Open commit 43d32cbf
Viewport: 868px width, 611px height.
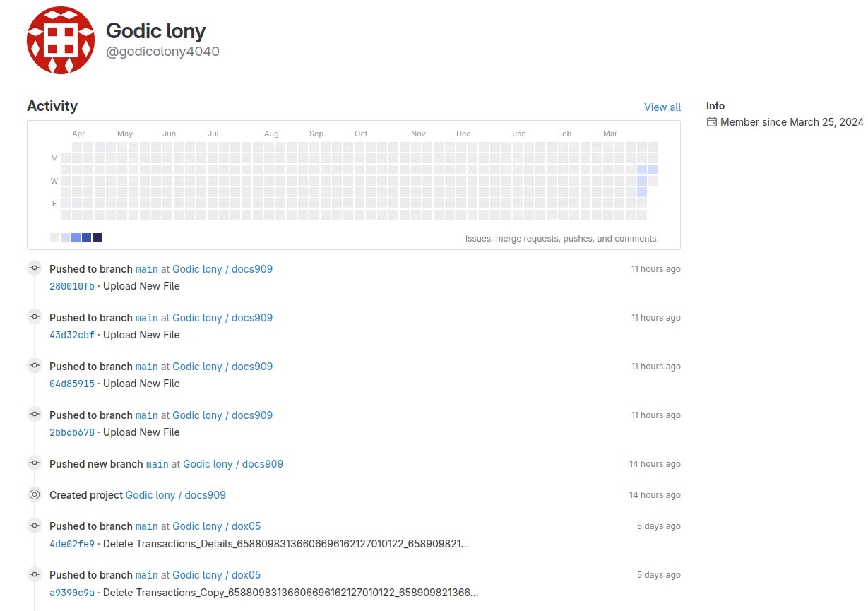[72, 335]
